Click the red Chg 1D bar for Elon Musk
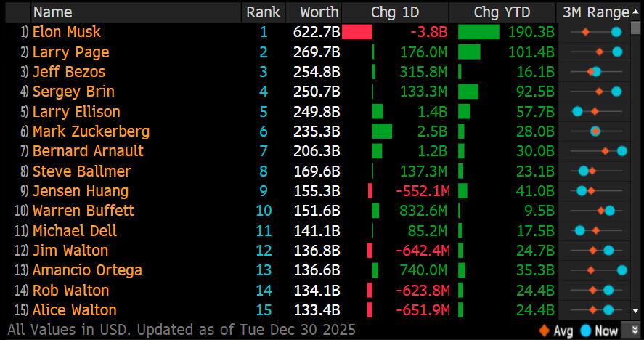This screenshot has width=644, height=340. point(356,32)
